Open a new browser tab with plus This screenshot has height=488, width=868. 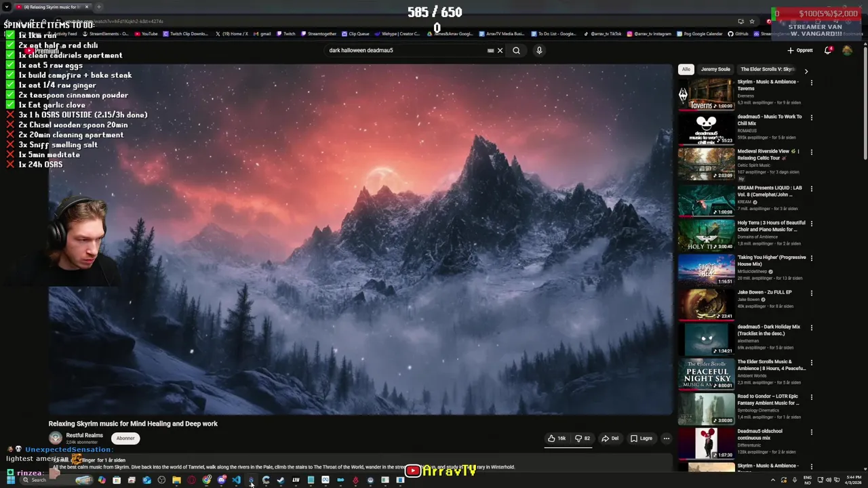[x=99, y=7]
